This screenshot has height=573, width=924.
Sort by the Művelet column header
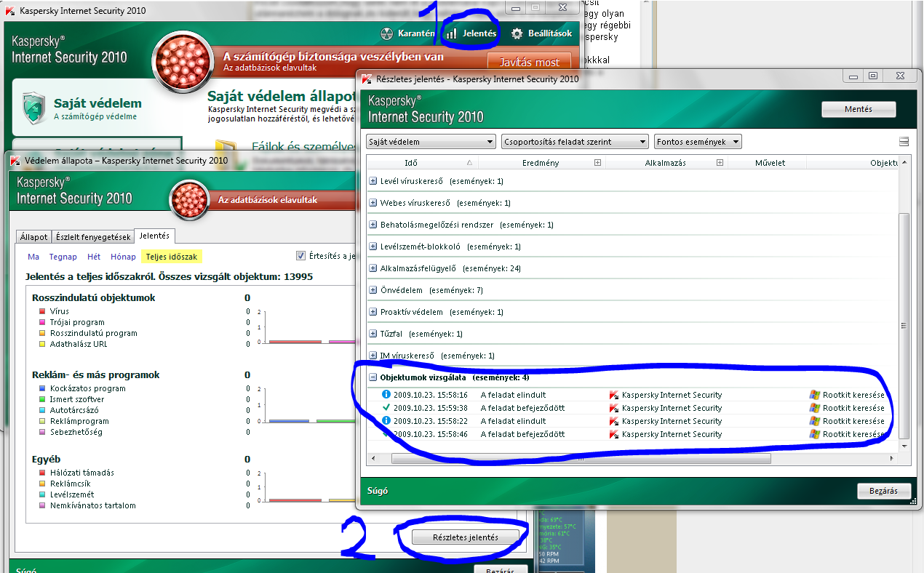point(770,163)
